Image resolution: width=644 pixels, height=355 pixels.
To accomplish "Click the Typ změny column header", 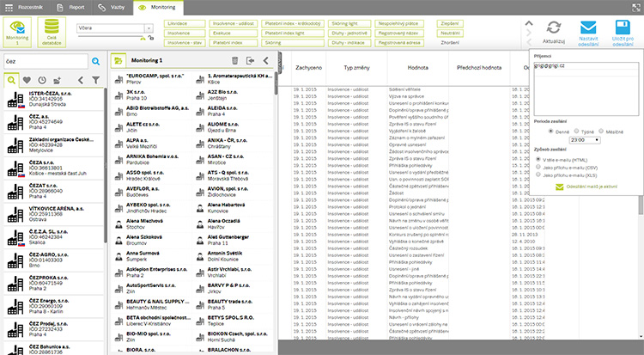I will pyautogui.click(x=356, y=68).
